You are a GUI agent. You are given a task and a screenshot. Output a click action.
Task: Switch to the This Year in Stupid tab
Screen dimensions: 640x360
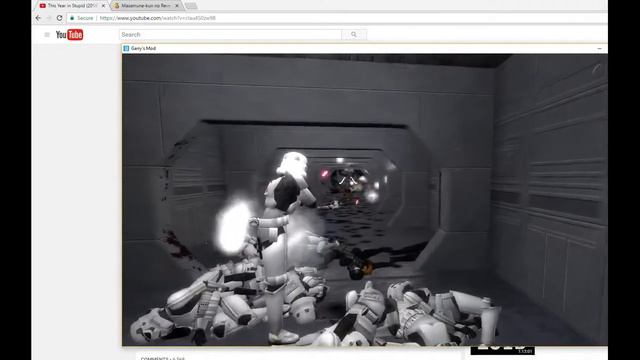(x=72, y=6)
